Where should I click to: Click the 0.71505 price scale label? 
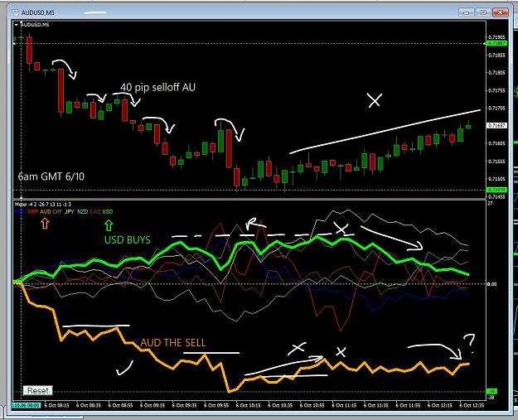click(496, 179)
